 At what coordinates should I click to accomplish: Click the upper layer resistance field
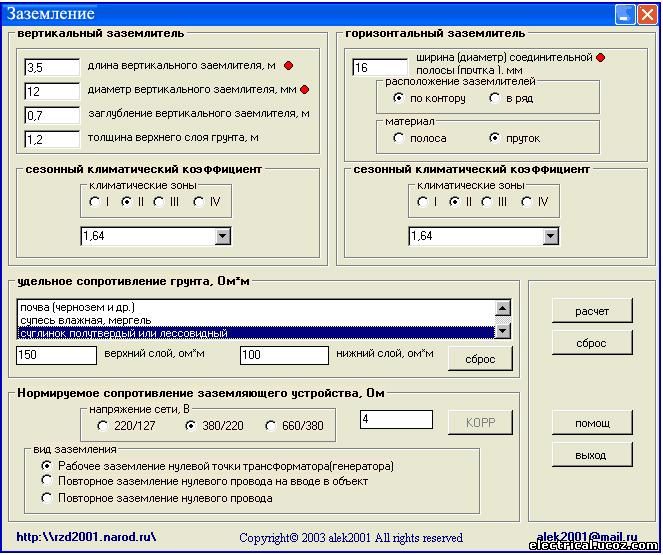[57, 355]
